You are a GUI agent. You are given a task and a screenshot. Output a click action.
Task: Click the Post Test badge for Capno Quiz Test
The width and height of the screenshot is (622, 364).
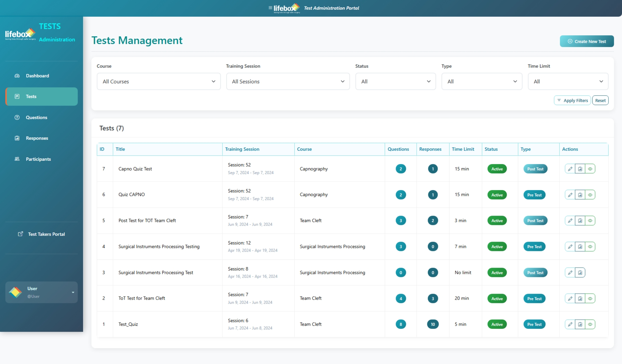coord(535,169)
